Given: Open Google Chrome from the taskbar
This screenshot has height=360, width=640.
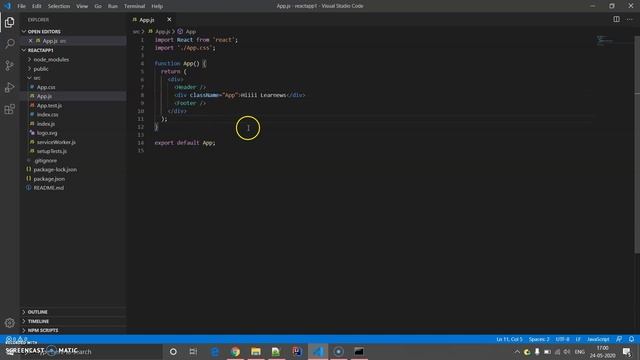Looking at the screenshot, I should [235, 351].
